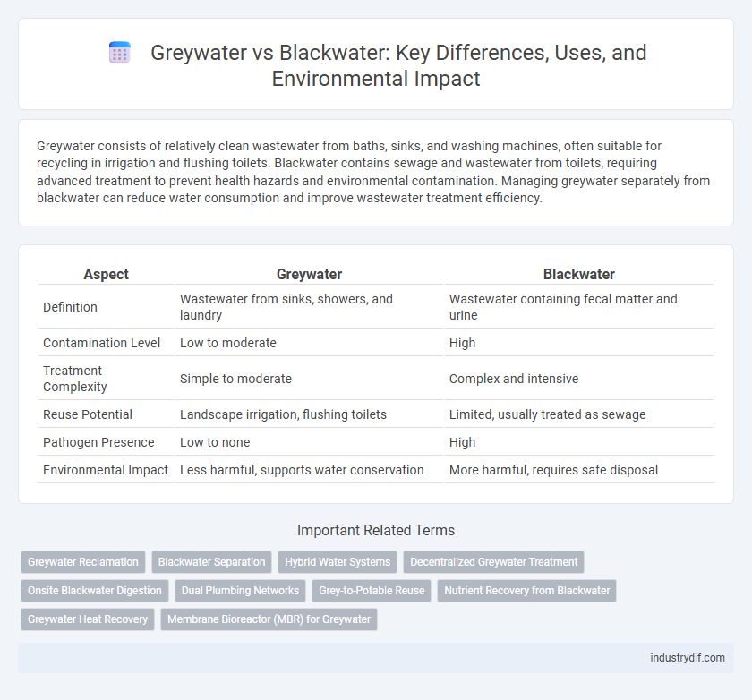Screen dimensions: 752x700
Task: Click 'High' in the Contamination Level row
Action: pos(579,343)
